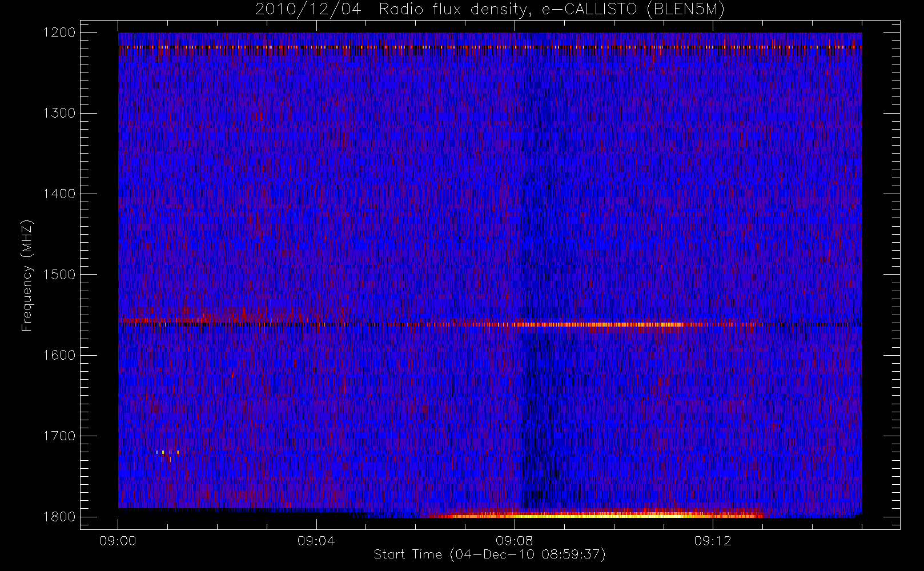This screenshot has width=924, height=571.
Task: Click the 1200 frequency tick label
Action: (x=59, y=33)
